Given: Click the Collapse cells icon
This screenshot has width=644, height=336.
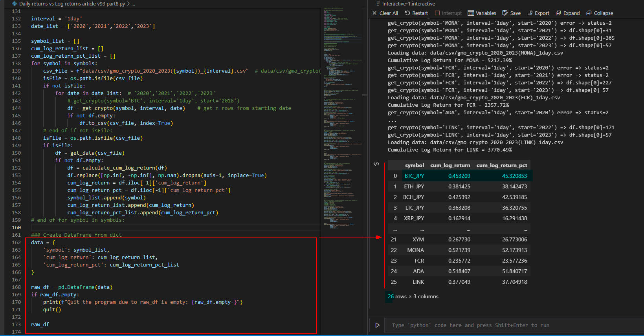Looking at the screenshot, I should point(589,13).
